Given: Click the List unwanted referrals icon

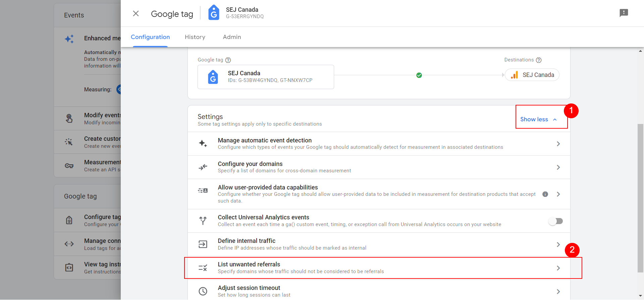Looking at the screenshot, I should coord(203,268).
